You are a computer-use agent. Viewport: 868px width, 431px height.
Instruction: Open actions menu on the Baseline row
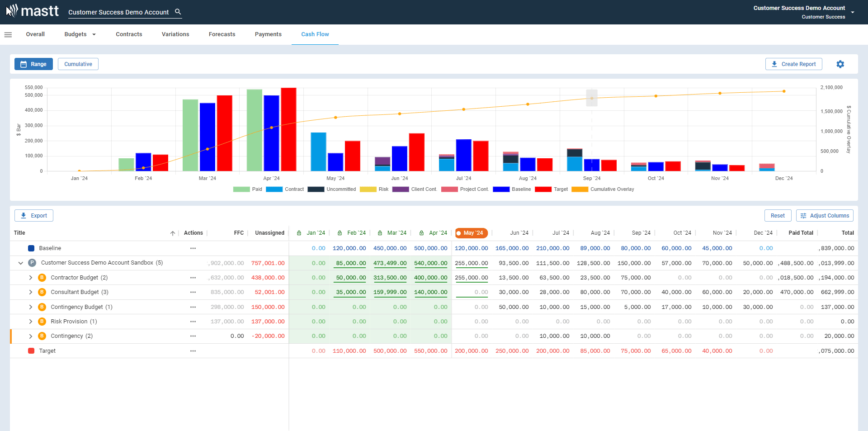[193, 248]
